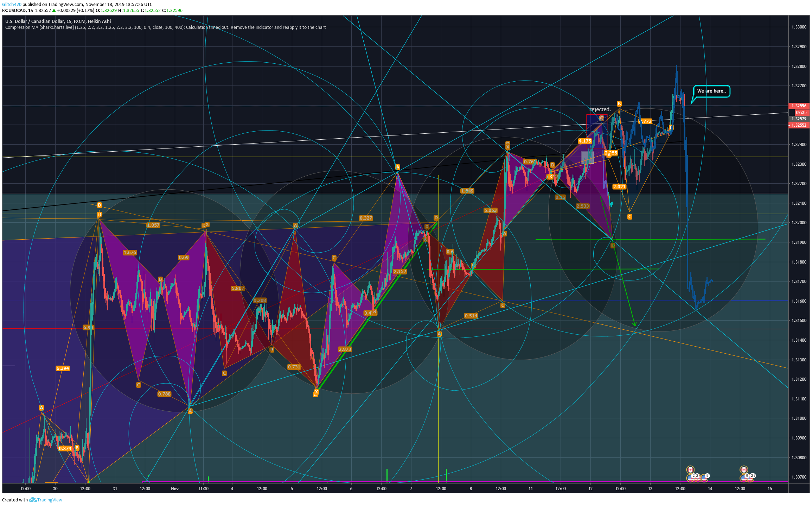Viewport: 812px width, 506px height.
Task: Click current price label 1.32596
Action: pos(799,106)
